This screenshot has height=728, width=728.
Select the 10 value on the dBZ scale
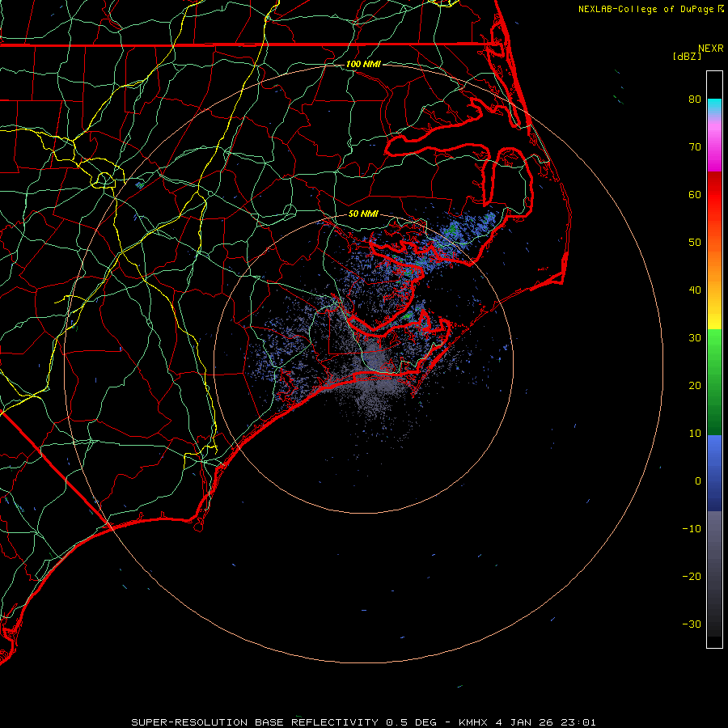(x=695, y=434)
